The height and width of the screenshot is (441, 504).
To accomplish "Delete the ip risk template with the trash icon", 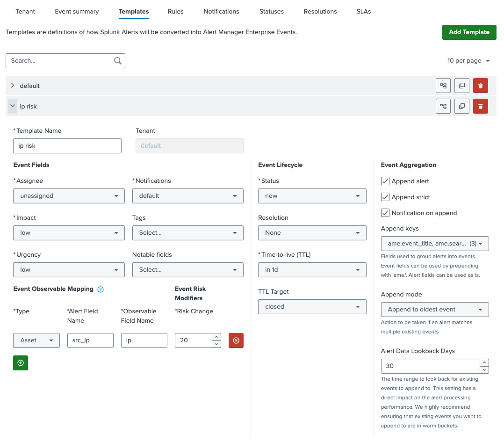I will click(480, 106).
